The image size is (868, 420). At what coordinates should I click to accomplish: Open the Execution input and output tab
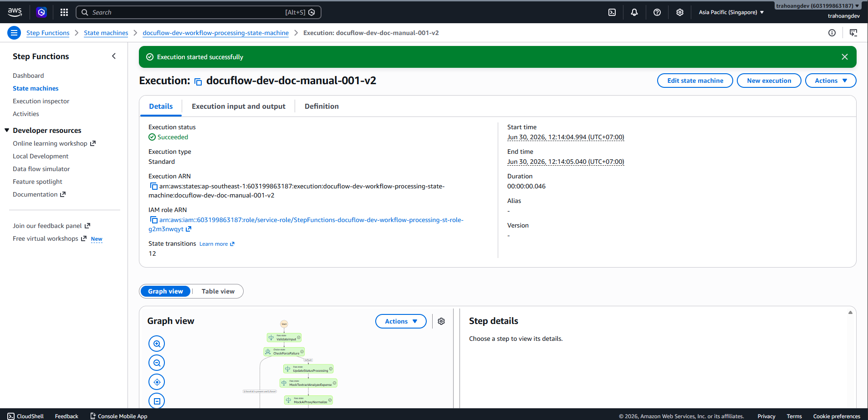239,106
